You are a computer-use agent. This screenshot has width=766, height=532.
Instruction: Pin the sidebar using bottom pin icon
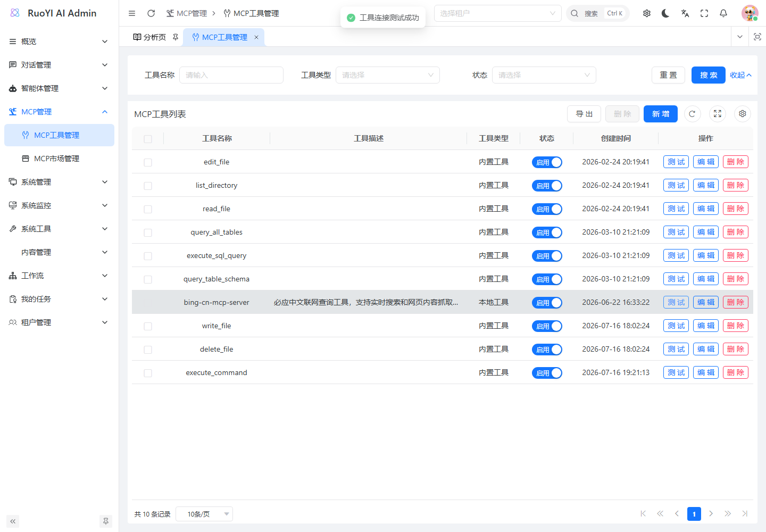[106, 521]
